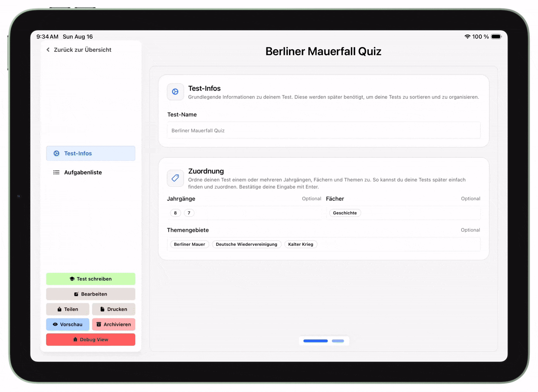Click the pencil icon on Bearbeiten
This screenshot has width=538, height=392.
point(76,294)
